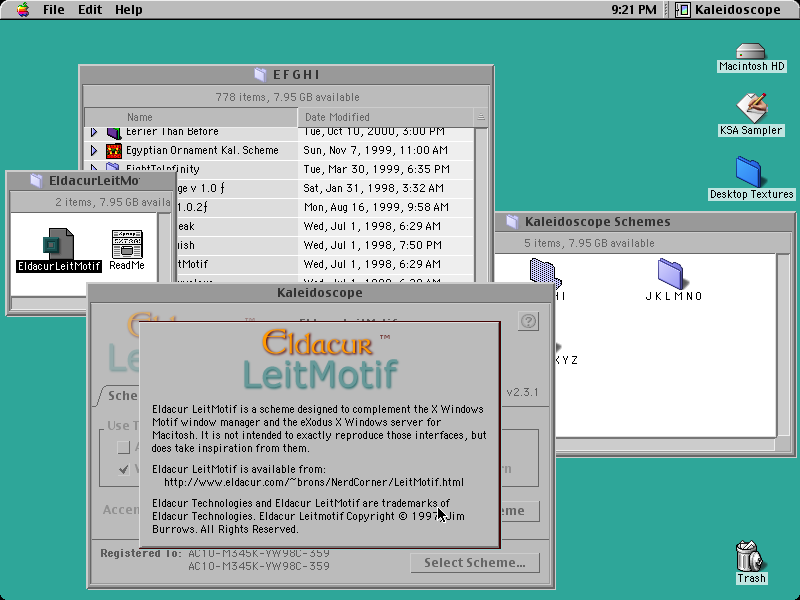This screenshot has width=800, height=600.
Task: Click the date Wed, Jul 1, 1998, 7:50 PM
Action: [x=372, y=245]
